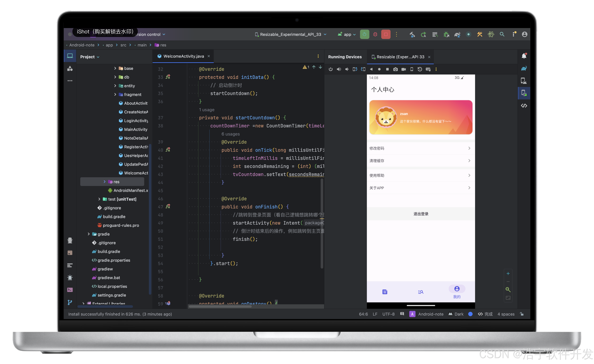Click the editor vertical scrollbar
The height and width of the screenshot is (364, 594).
pyautogui.click(x=322, y=223)
